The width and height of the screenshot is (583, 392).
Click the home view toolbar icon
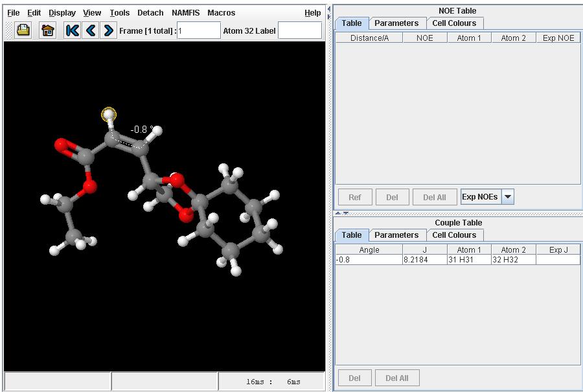[47, 30]
